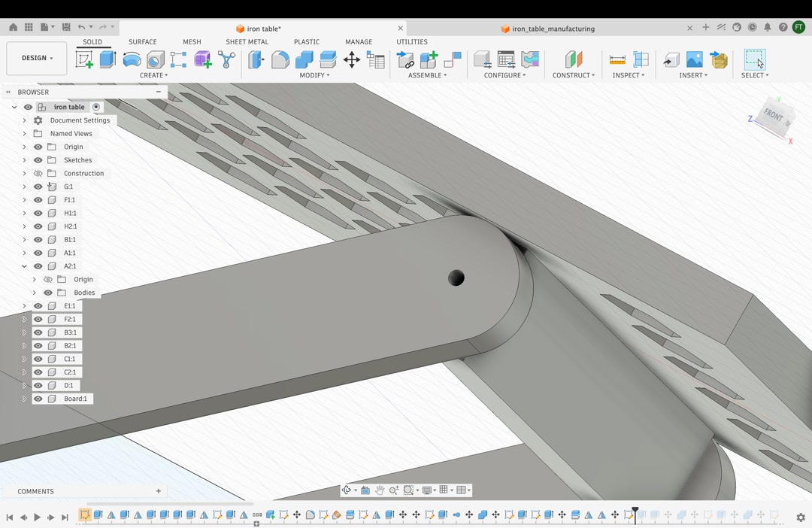This screenshot has width=812, height=528.
Task: Collapse the A2:1 component node
Action: [24, 266]
